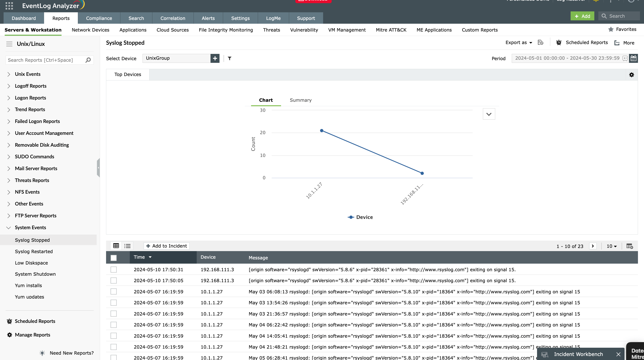644x360 pixels.
Task: Click the Device legend color marker
Action: tap(351, 217)
